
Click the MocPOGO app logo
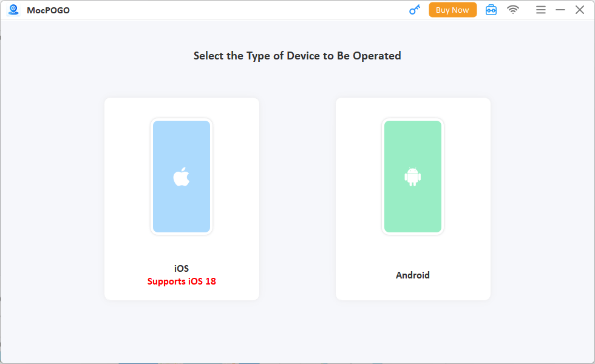13,10
